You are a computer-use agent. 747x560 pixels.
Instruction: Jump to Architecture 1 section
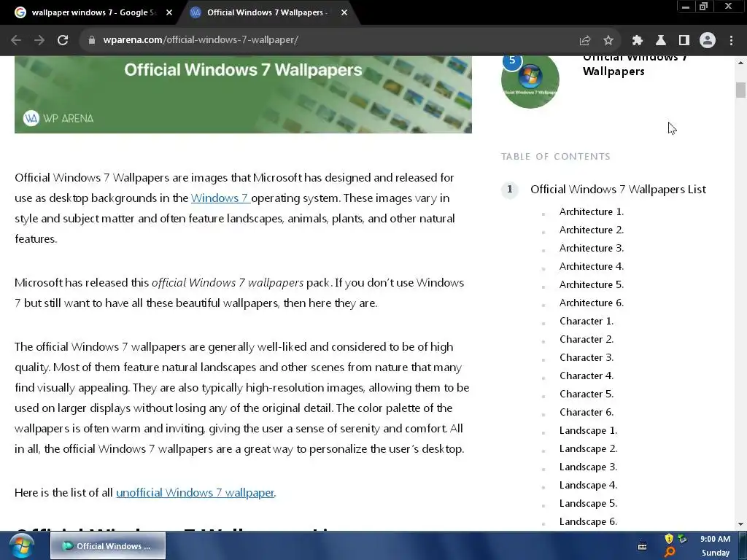(591, 212)
